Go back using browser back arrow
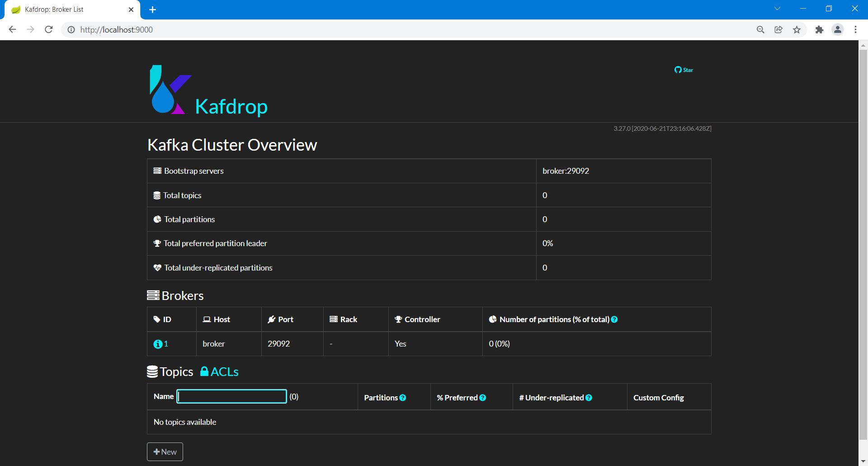Screen dimensions: 868x466 (12, 29)
